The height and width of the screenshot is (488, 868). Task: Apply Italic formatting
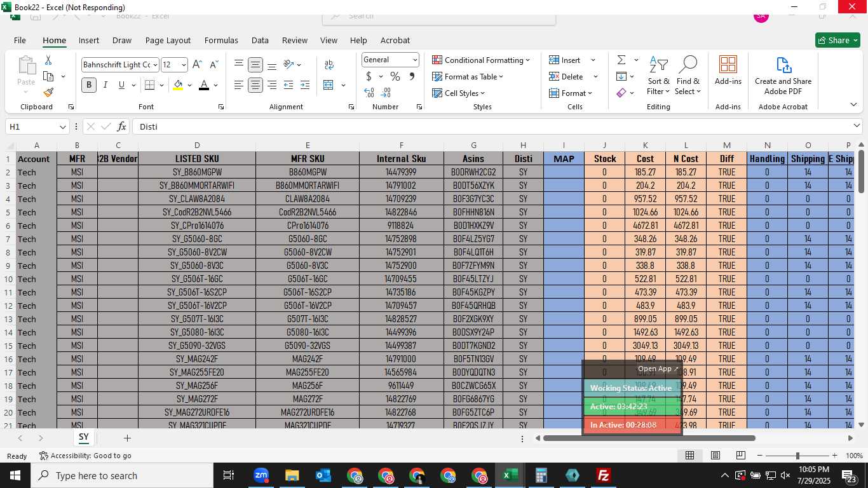coord(105,85)
